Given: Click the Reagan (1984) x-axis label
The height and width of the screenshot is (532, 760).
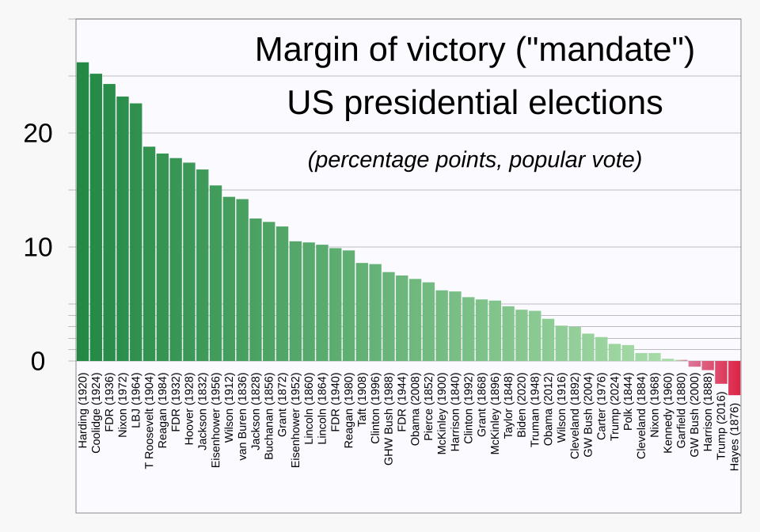Looking at the screenshot, I should click(162, 410).
